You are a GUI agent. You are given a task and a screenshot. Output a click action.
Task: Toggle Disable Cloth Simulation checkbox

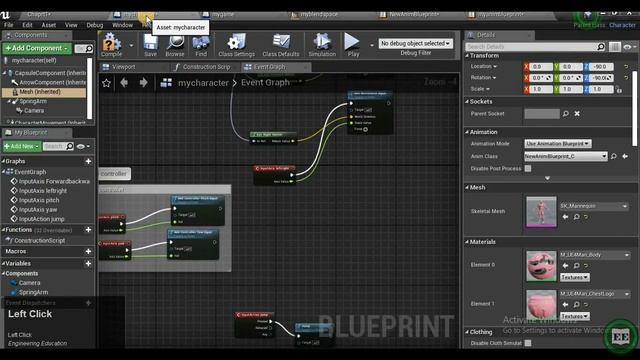click(528, 343)
